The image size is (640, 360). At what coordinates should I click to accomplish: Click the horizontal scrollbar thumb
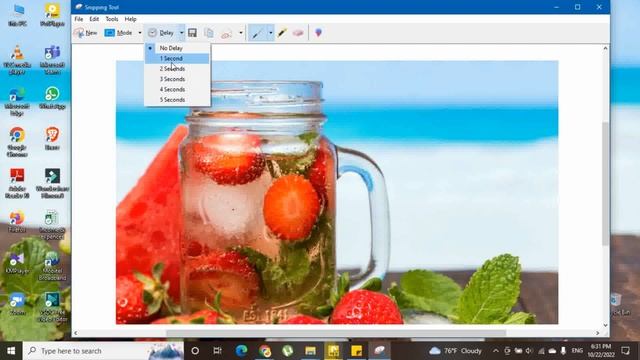click(x=336, y=333)
